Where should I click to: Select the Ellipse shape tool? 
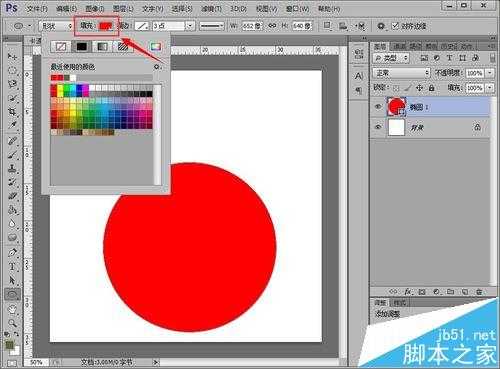tap(12, 294)
